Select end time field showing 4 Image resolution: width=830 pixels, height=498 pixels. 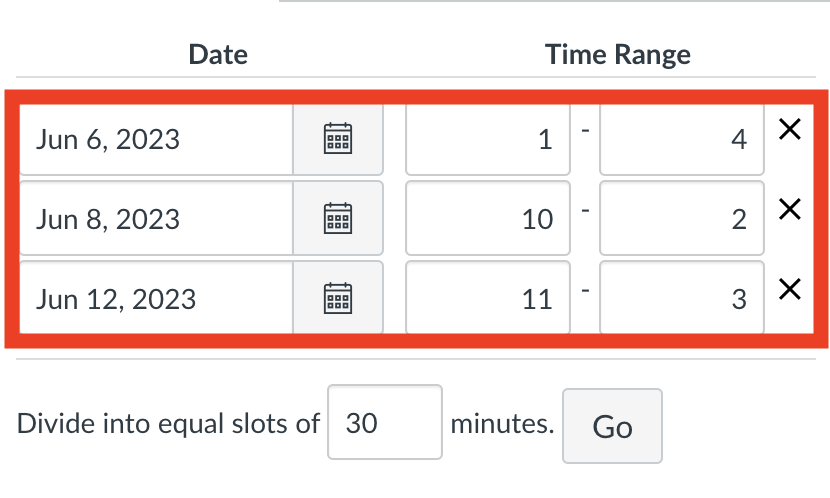pos(682,139)
